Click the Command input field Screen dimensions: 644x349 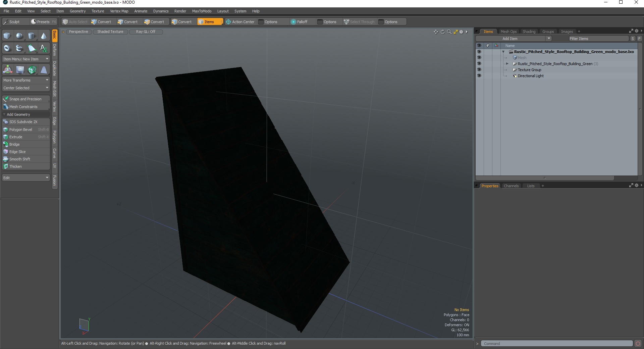pos(557,343)
